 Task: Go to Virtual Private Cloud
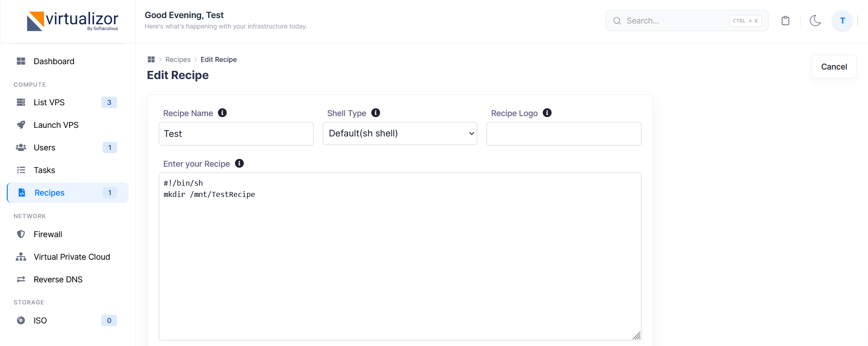68,257
